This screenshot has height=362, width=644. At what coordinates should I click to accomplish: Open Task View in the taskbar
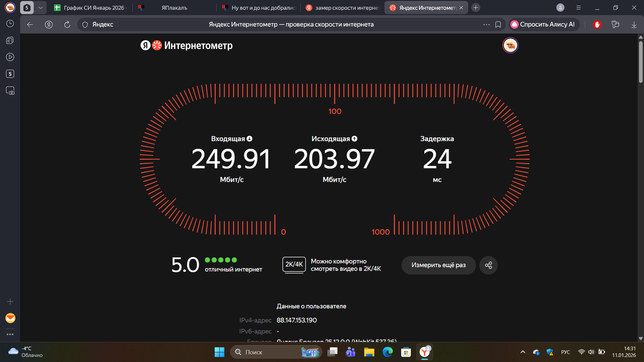pos(332,352)
